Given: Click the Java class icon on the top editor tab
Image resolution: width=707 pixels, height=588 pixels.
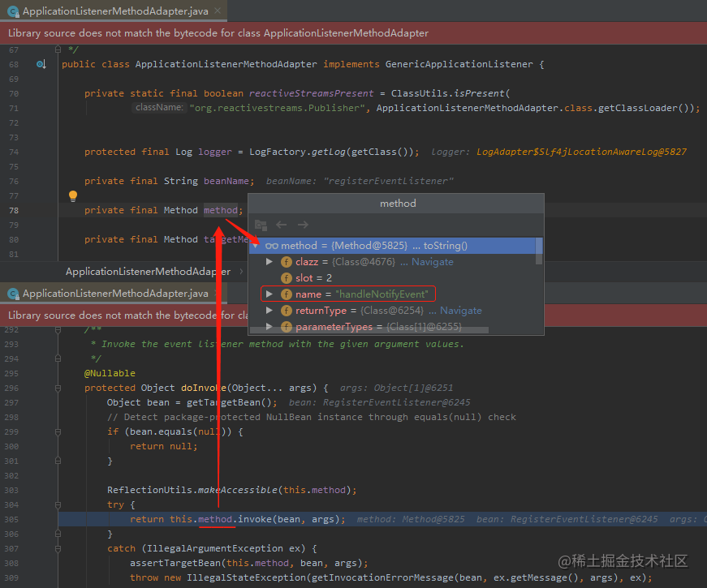Looking at the screenshot, I should pos(14,11).
